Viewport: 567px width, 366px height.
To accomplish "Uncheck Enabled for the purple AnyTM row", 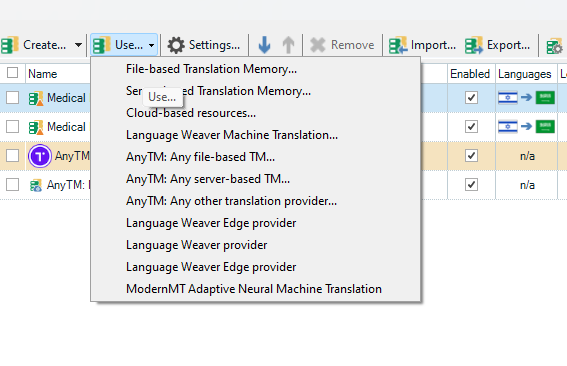I will pyautogui.click(x=471, y=156).
